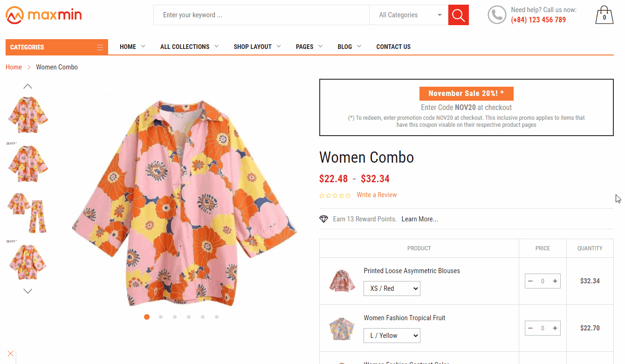Image resolution: width=625 pixels, height=364 pixels.
Task: Open the All Collections menu
Action: tap(189, 47)
